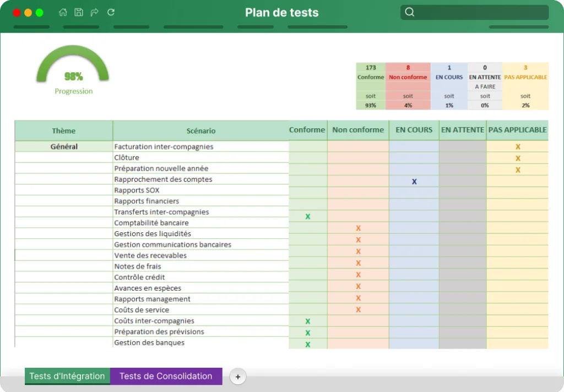Click the refresh icon
The image size is (564, 392).
111,12
